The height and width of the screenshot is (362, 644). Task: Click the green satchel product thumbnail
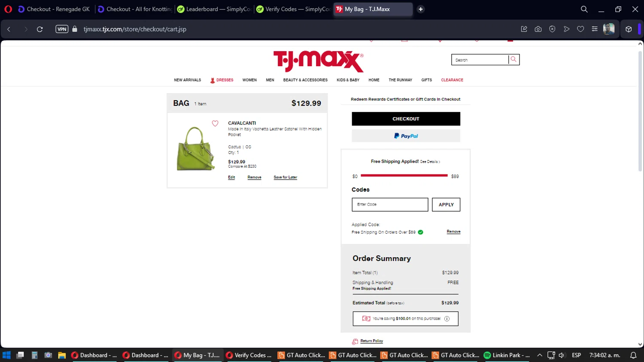tap(195, 149)
